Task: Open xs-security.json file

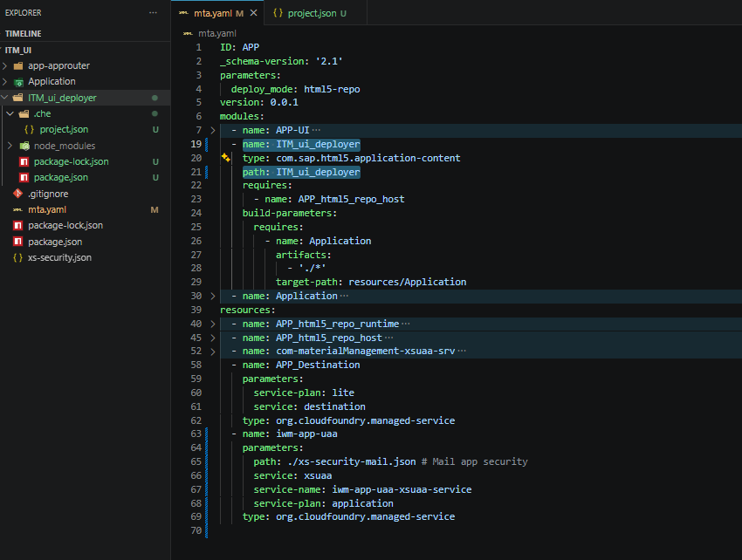Action: tap(59, 257)
